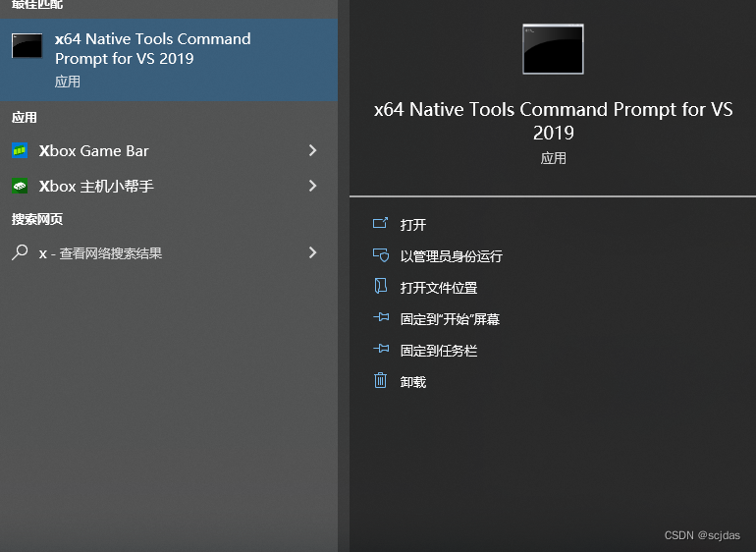This screenshot has width=756, height=552.
Task: Click the large command prompt thumbnail in preview pane
Action: coord(553,49)
